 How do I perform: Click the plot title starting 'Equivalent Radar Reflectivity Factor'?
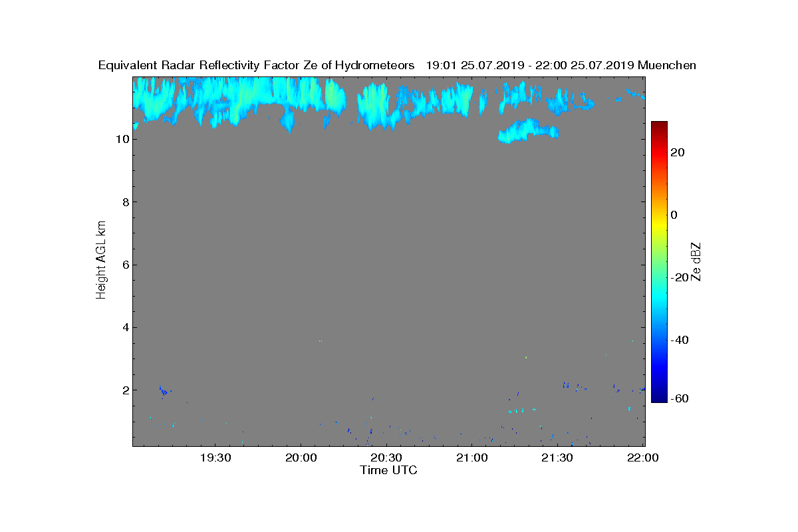(397, 65)
